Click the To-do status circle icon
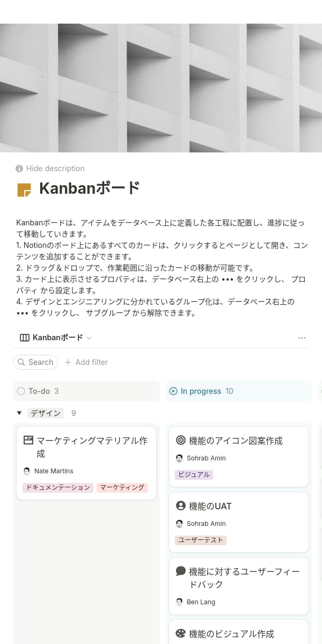This screenshot has height=644, width=322. (x=21, y=391)
